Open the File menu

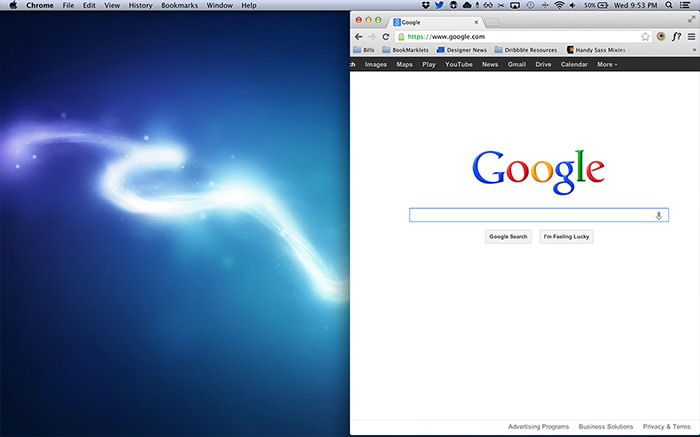click(68, 5)
